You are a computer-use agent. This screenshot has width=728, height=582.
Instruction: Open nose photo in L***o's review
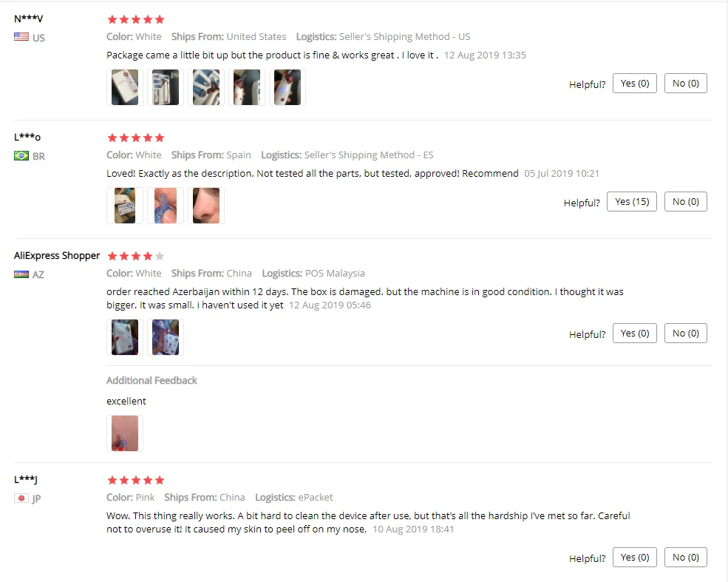206,206
